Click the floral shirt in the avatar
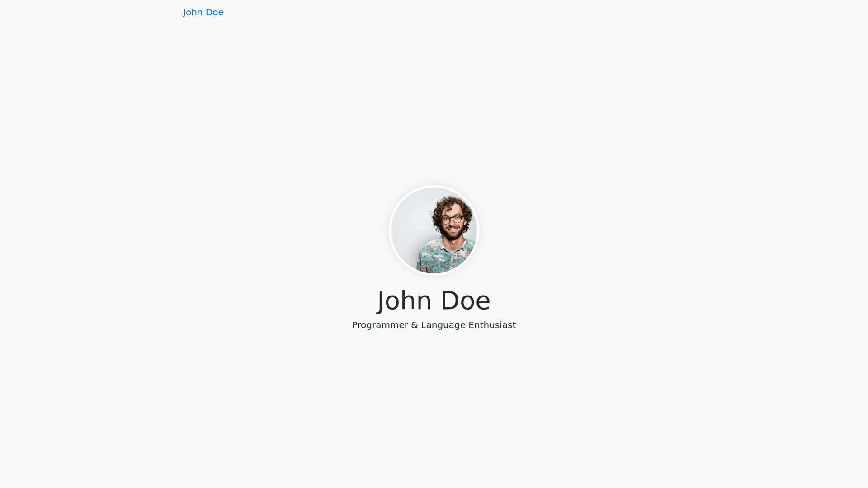The height and width of the screenshot is (488, 868). coord(445,255)
